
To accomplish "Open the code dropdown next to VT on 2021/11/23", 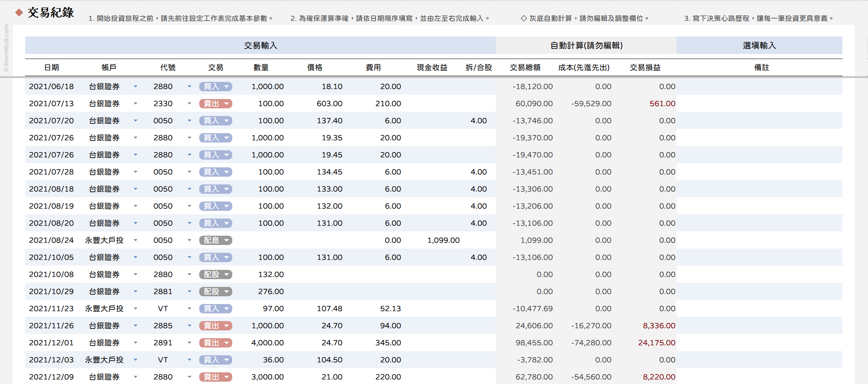I will click(x=189, y=308).
